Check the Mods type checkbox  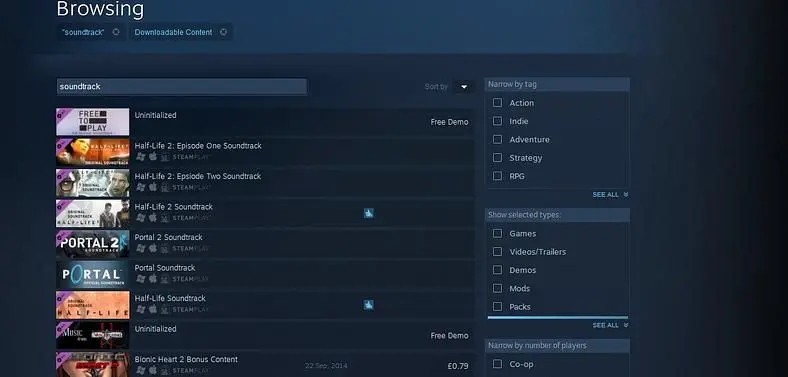click(x=498, y=288)
